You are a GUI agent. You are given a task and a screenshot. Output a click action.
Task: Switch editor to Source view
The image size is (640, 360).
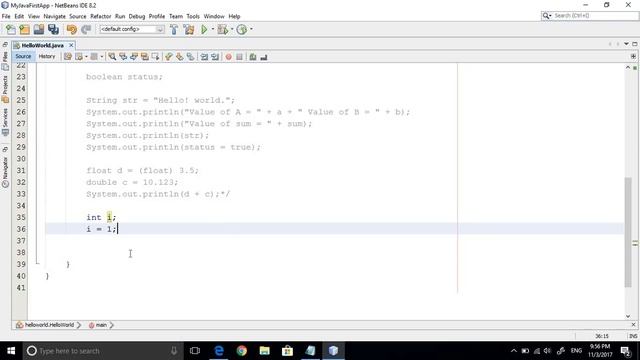[x=23, y=57]
